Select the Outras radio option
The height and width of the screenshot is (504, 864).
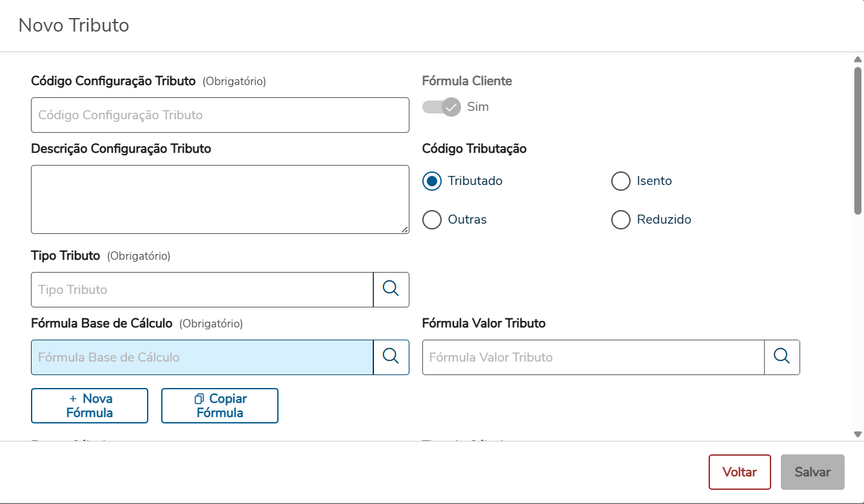(432, 220)
